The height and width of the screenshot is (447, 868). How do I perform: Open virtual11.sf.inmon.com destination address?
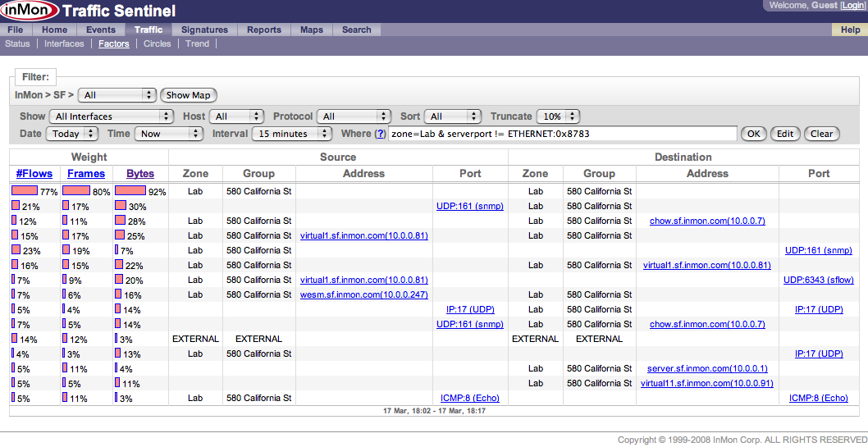[x=707, y=383]
